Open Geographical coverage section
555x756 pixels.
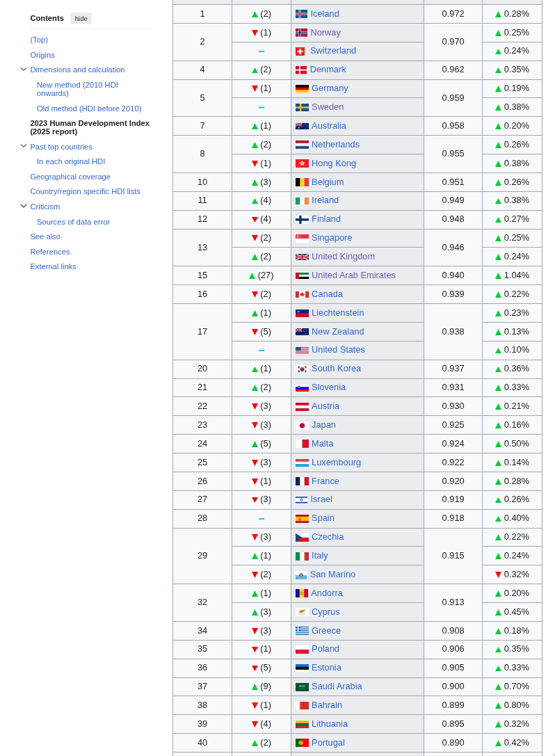70,177
